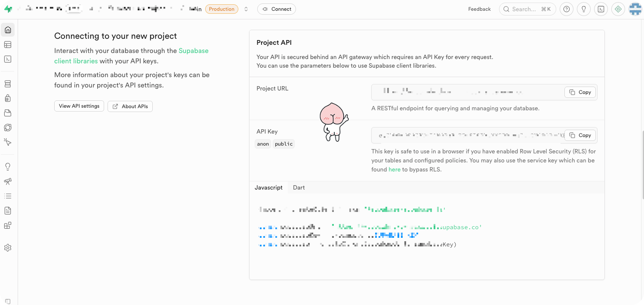
Task: Open the API Docs document icon
Action: [8, 211]
